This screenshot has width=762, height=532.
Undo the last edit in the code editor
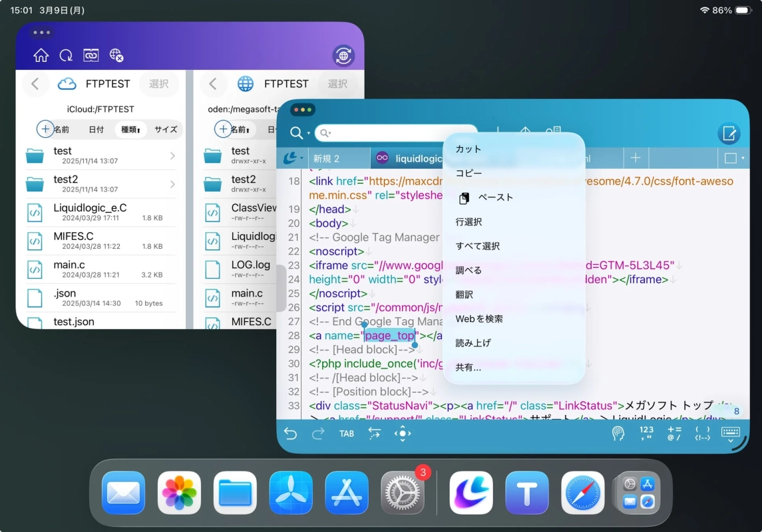click(291, 433)
